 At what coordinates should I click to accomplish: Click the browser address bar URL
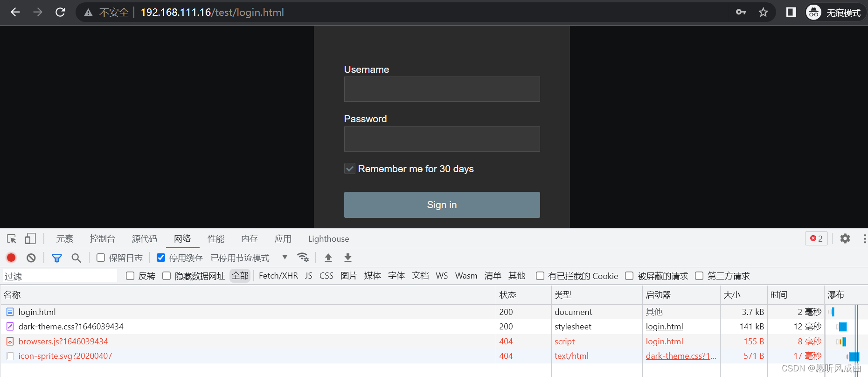[x=212, y=12]
